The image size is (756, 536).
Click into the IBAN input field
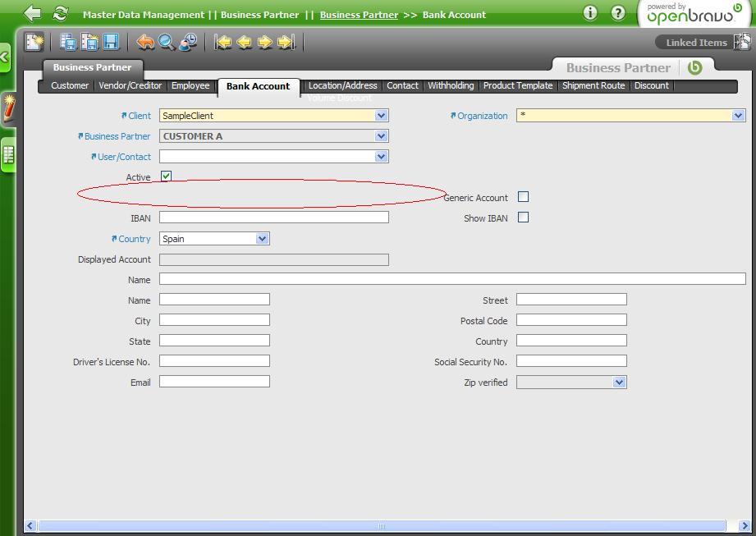[273, 218]
